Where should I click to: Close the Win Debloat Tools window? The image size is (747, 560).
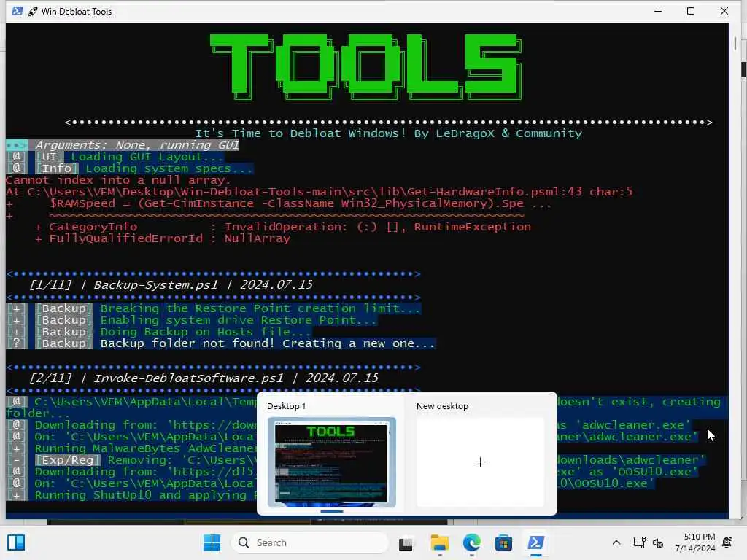724,11
